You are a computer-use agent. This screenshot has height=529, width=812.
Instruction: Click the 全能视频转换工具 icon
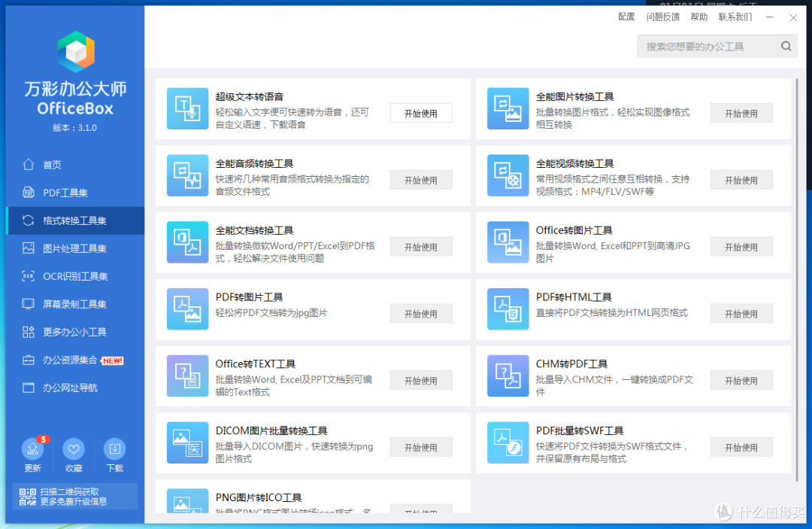click(x=507, y=175)
